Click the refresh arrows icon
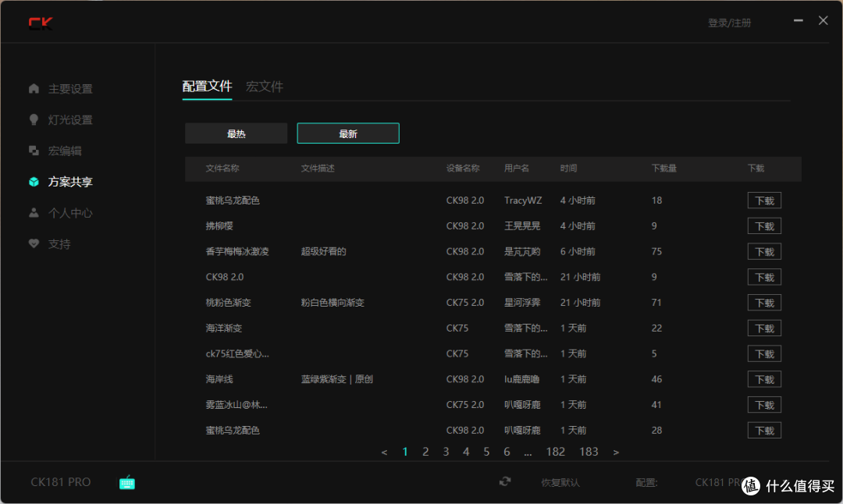The image size is (843, 504). click(505, 481)
